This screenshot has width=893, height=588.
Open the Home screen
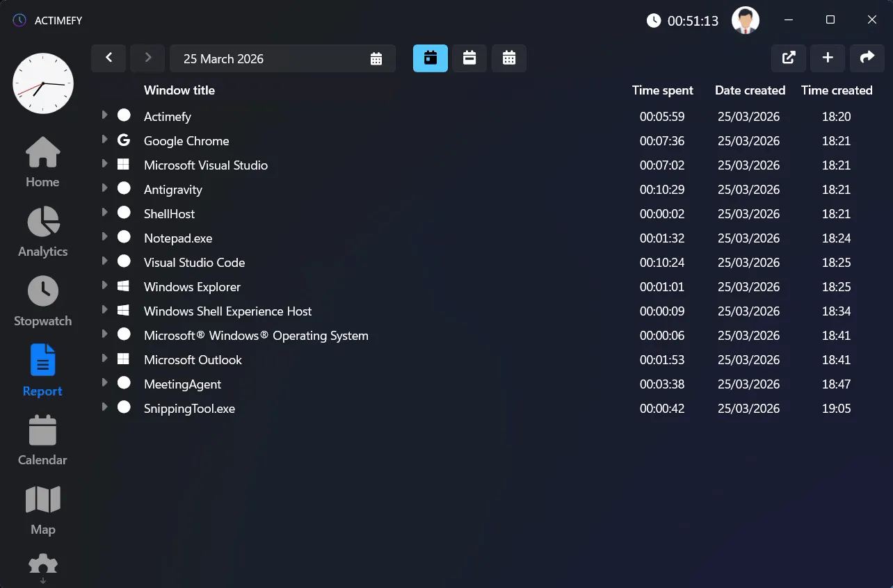(x=42, y=162)
